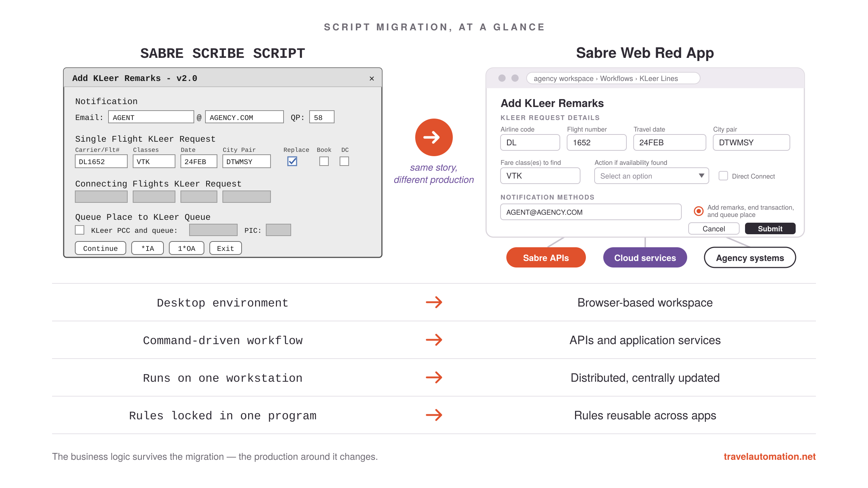Click the QP field showing 58
Image resolution: width=868 pixels, height=488 pixels.
322,117
